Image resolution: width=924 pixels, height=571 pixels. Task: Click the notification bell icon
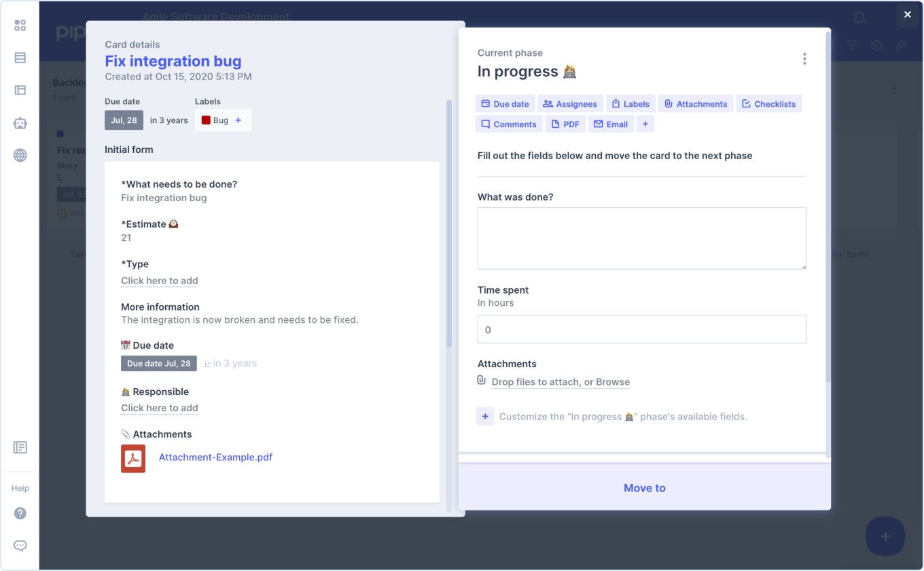pyautogui.click(x=859, y=19)
